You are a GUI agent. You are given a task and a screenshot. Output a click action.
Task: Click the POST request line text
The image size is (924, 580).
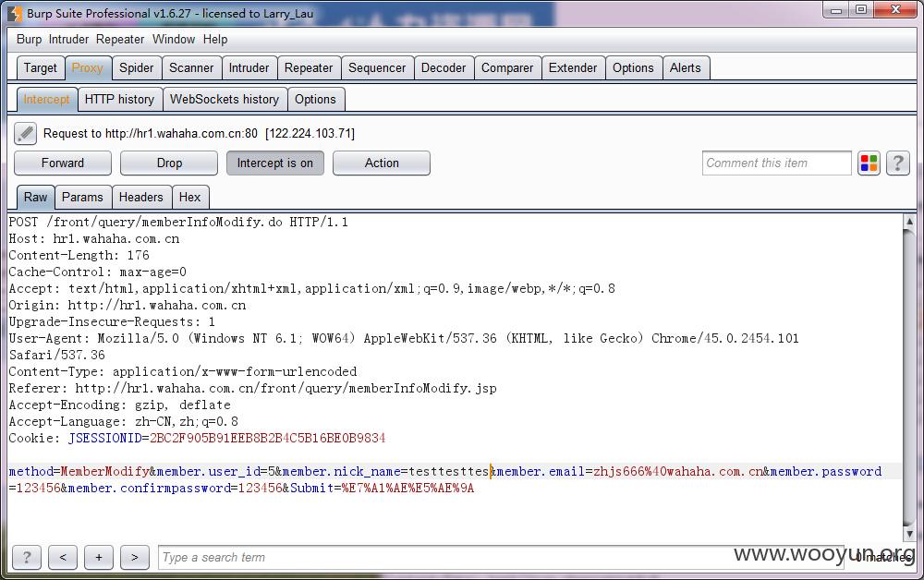(x=178, y=222)
